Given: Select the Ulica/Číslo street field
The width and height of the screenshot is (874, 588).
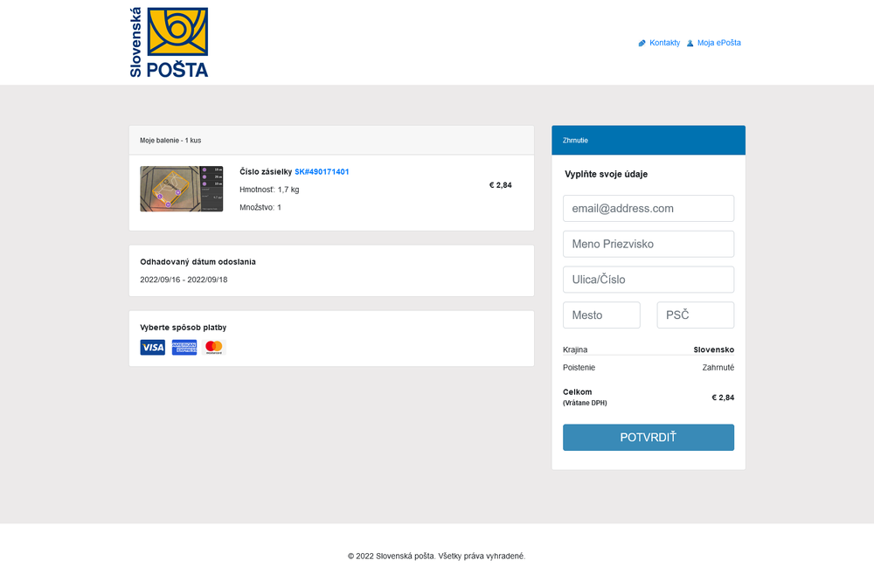Looking at the screenshot, I should [648, 280].
